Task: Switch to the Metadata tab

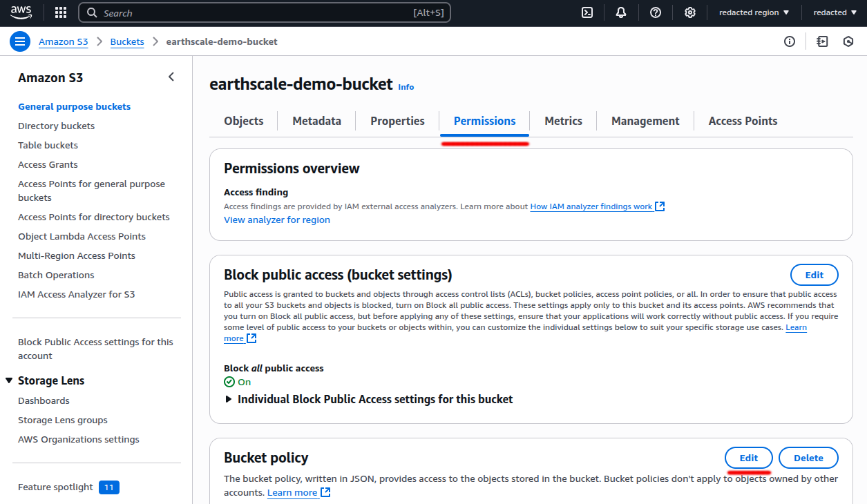Action: coord(316,121)
